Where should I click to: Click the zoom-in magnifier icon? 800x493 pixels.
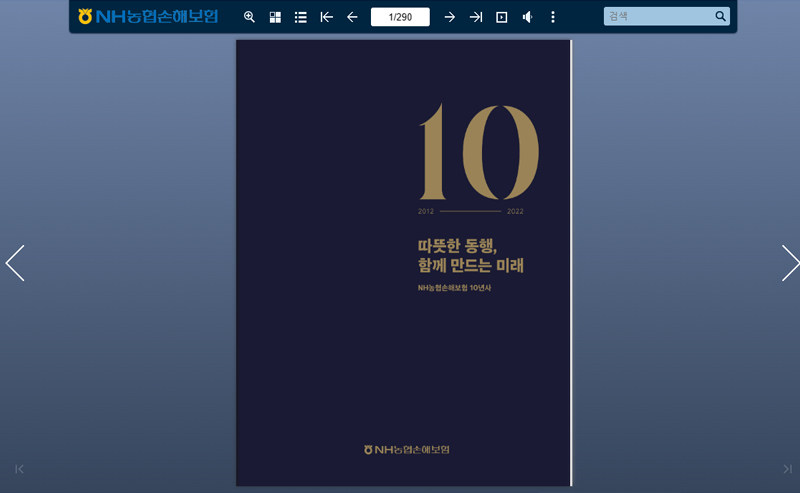coord(249,17)
